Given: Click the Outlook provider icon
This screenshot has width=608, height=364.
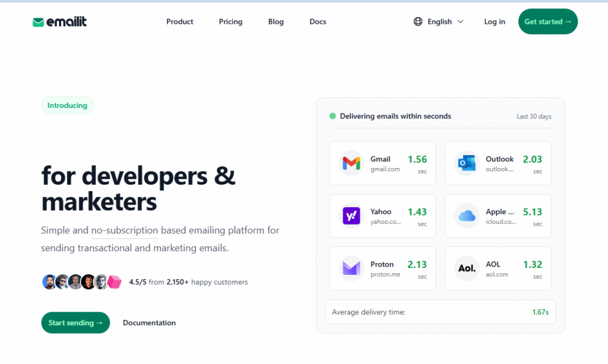Looking at the screenshot, I should [467, 163].
